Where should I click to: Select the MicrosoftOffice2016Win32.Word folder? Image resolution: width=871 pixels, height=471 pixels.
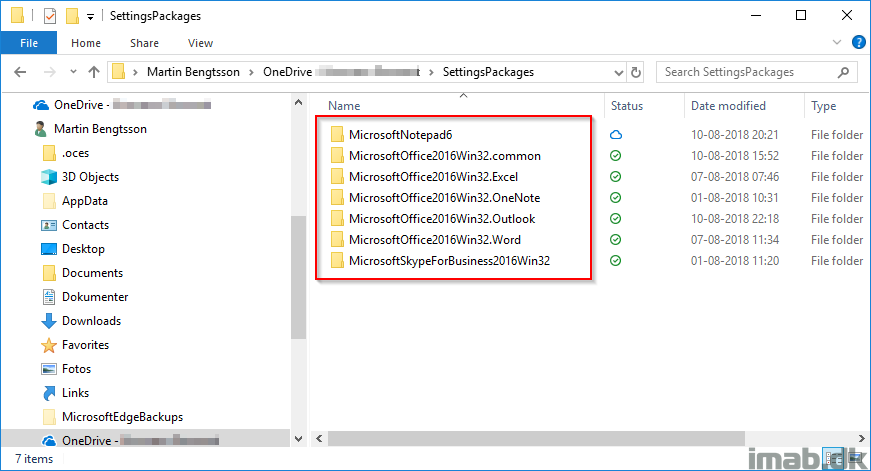click(435, 240)
